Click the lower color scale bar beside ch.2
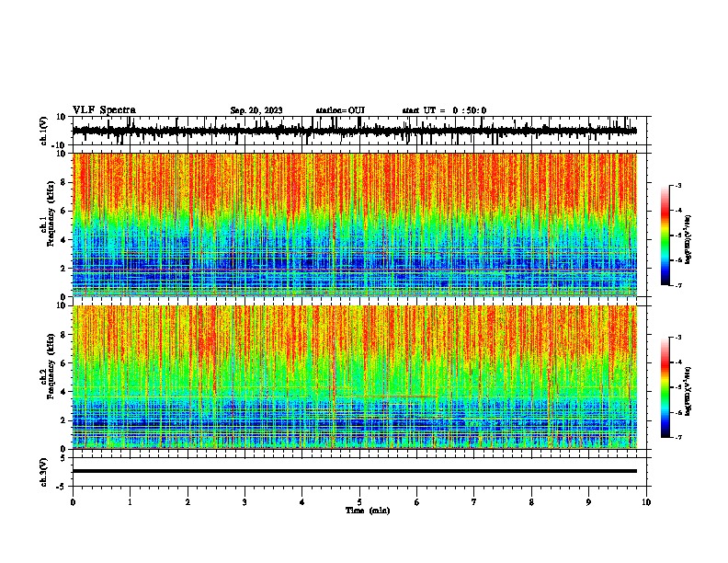This screenshot has height=563, width=728. pyautogui.click(x=665, y=387)
